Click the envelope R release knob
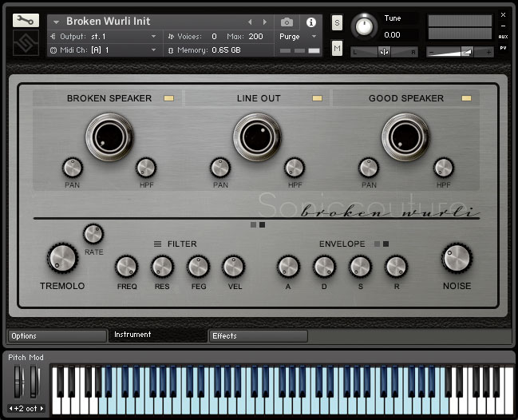Viewport: 518px width, 420px height. click(396, 267)
